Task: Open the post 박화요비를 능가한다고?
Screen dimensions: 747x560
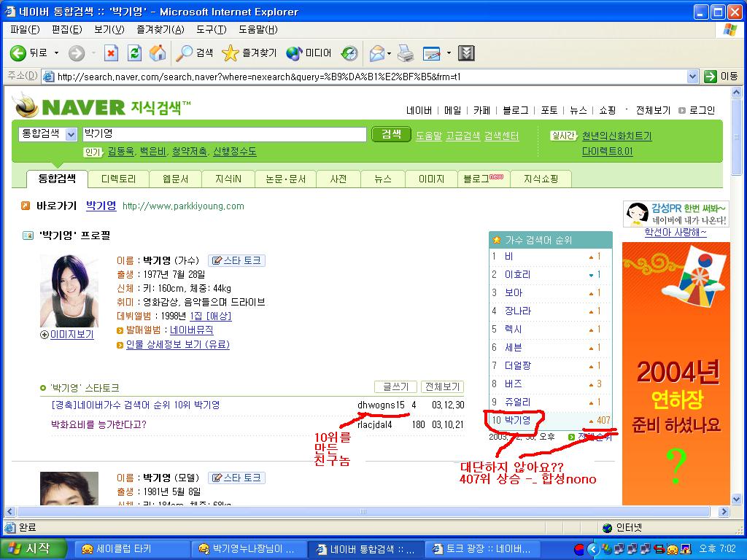Action: [x=98, y=424]
